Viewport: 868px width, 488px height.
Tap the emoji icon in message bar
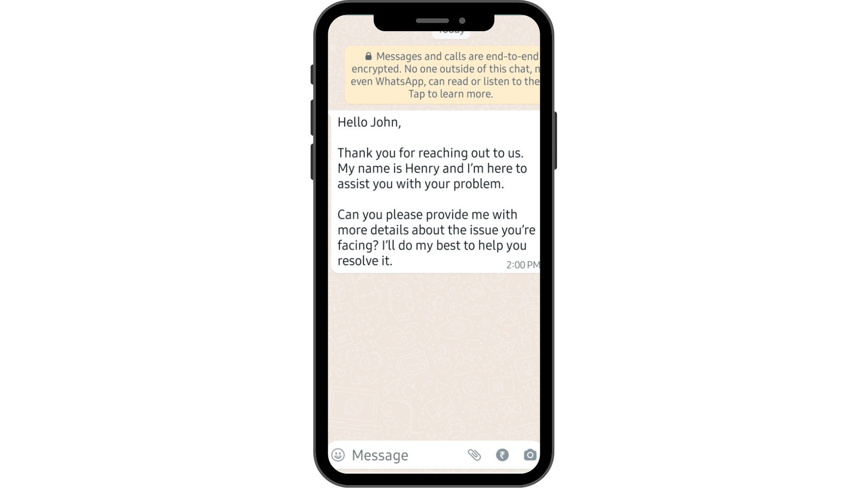click(x=338, y=455)
